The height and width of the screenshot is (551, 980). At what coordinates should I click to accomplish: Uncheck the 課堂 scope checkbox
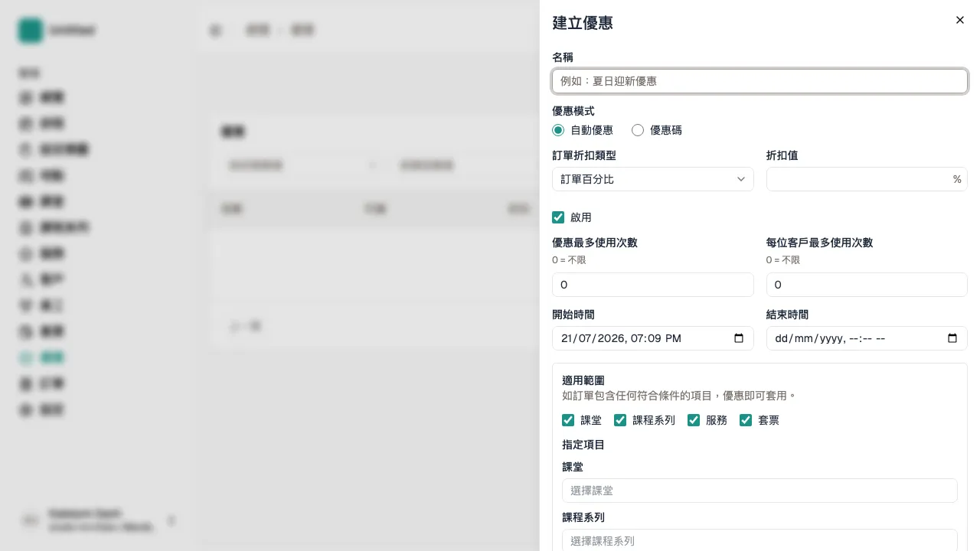(x=568, y=420)
